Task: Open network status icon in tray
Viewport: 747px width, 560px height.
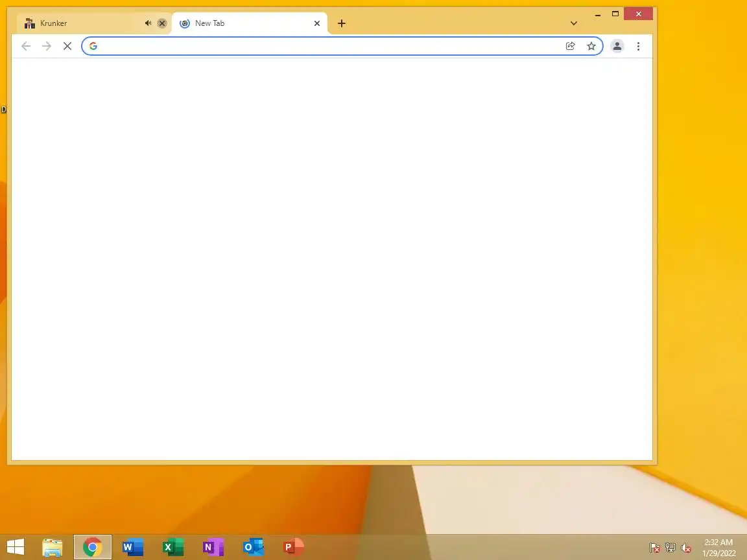Action: pos(670,548)
